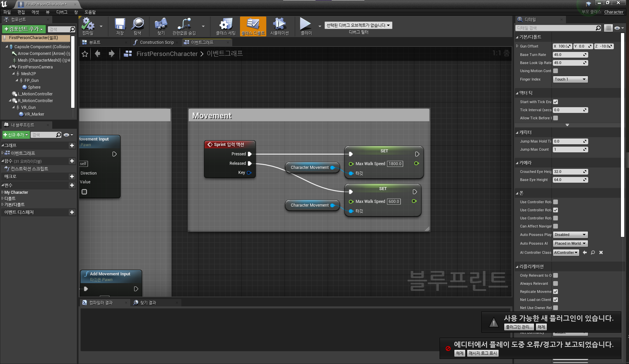Toggle Net Load on Client checkbox
Image resolution: width=629 pixels, height=364 pixels.
(556, 300)
